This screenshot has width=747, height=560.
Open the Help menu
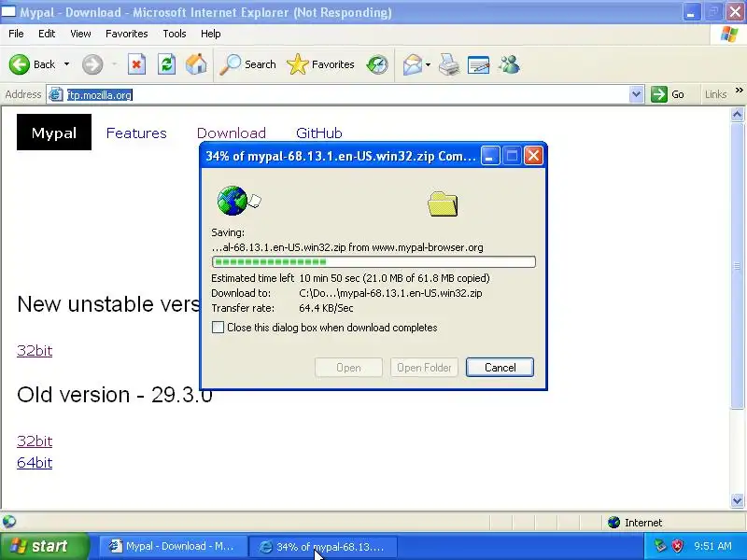point(211,34)
